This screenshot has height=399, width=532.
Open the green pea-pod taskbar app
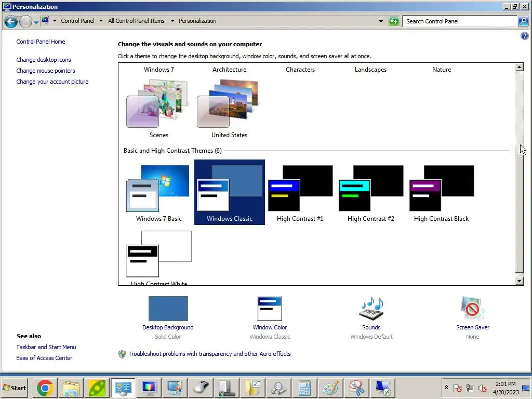pyautogui.click(x=97, y=388)
